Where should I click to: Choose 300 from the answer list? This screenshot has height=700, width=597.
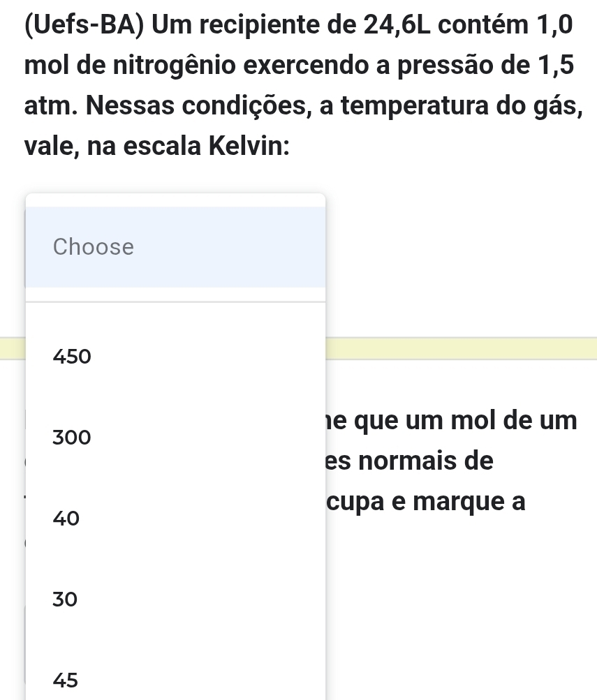(x=72, y=438)
